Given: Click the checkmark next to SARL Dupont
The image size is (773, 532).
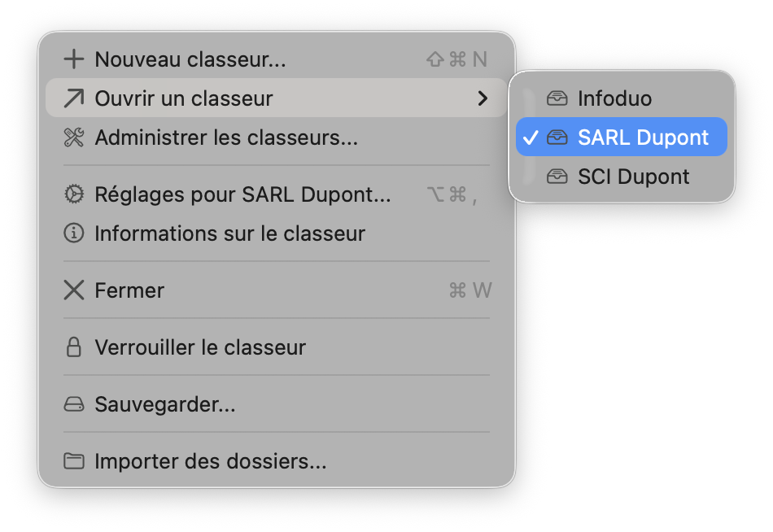Looking at the screenshot, I should point(531,137).
